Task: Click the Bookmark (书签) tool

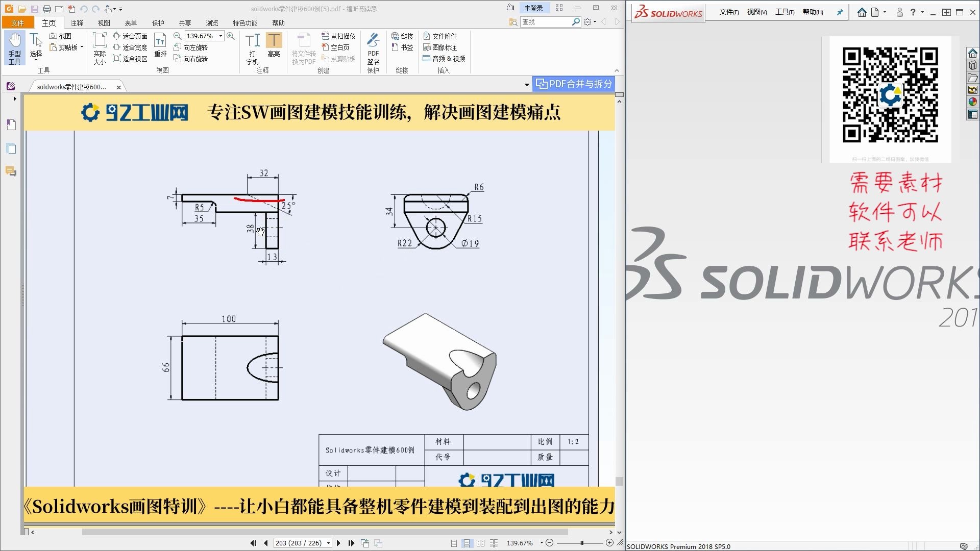Action: pyautogui.click(x=402, y=47)
